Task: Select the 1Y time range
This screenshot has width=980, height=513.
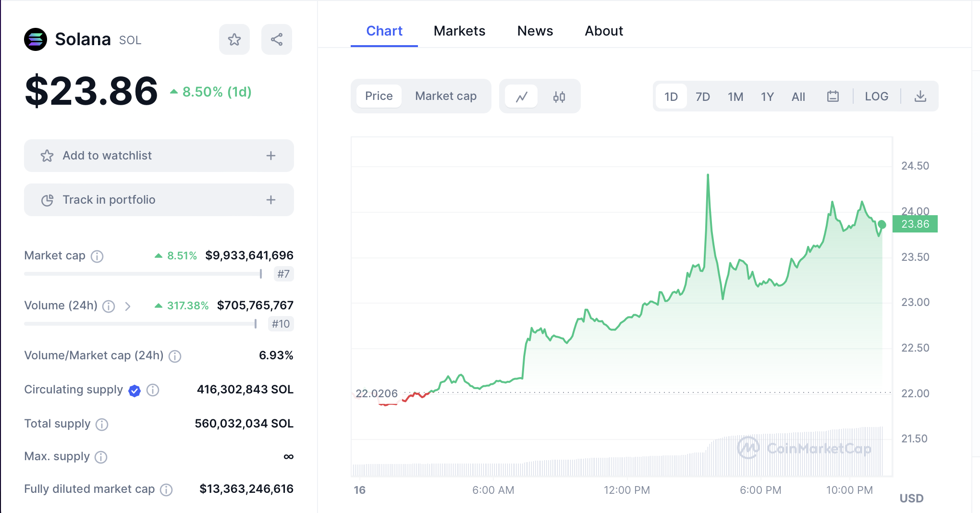Action: point(767,97)
